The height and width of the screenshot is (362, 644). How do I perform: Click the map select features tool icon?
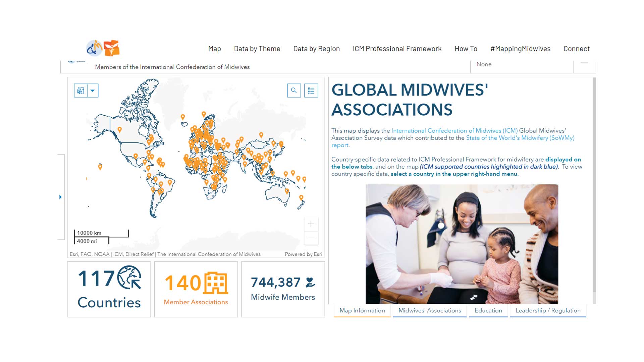pyautogui.click(x=81, y=90)
